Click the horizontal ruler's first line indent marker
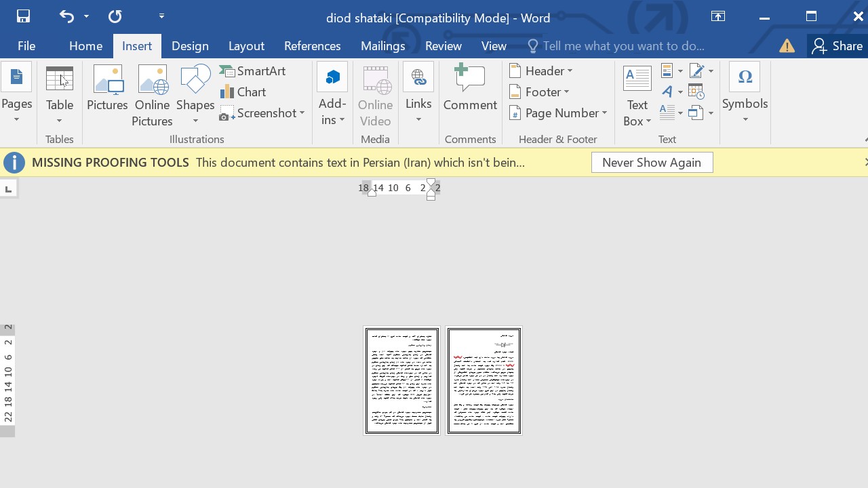 (431, 184)
